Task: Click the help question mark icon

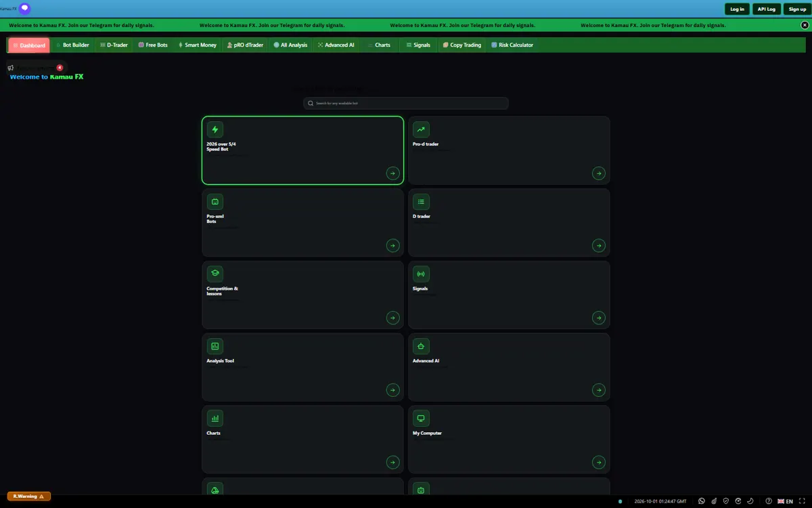Action: pos(769,501)
